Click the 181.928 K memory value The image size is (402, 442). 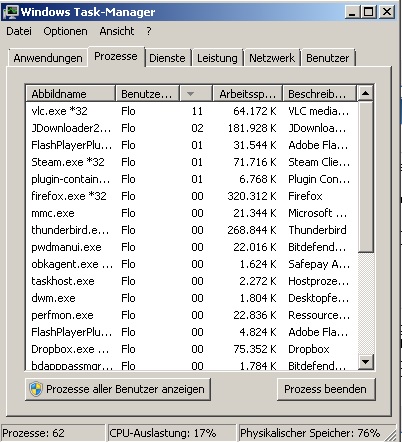point(252,128)
